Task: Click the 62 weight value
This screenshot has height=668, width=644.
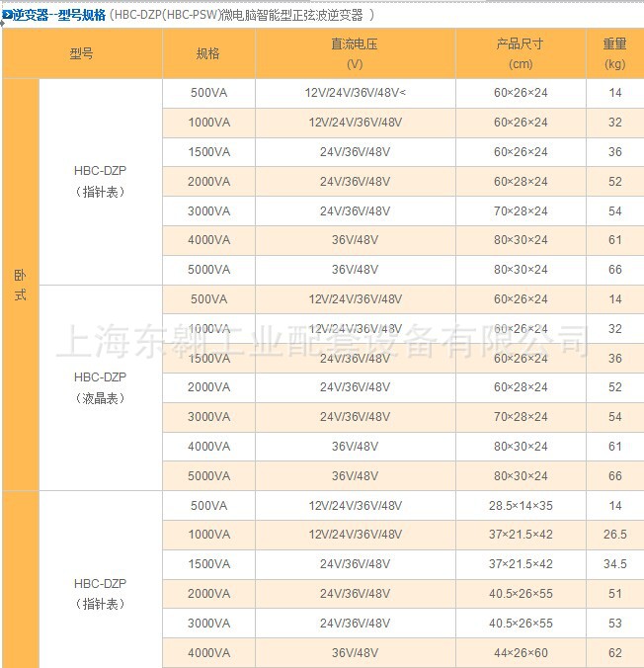Action: tap(614, 652)
